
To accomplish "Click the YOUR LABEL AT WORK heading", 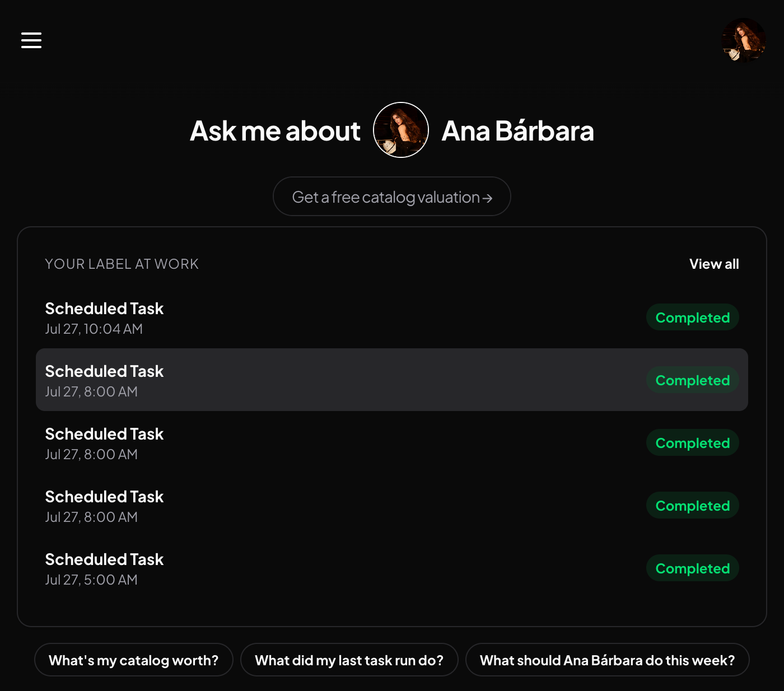I will click(122, 264).
